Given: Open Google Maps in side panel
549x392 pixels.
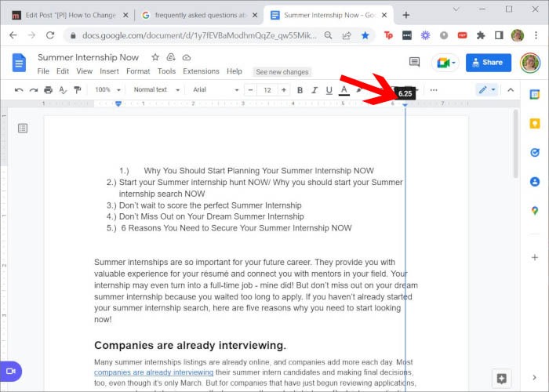Looking at the screenshot, I should tap(535, 211).
